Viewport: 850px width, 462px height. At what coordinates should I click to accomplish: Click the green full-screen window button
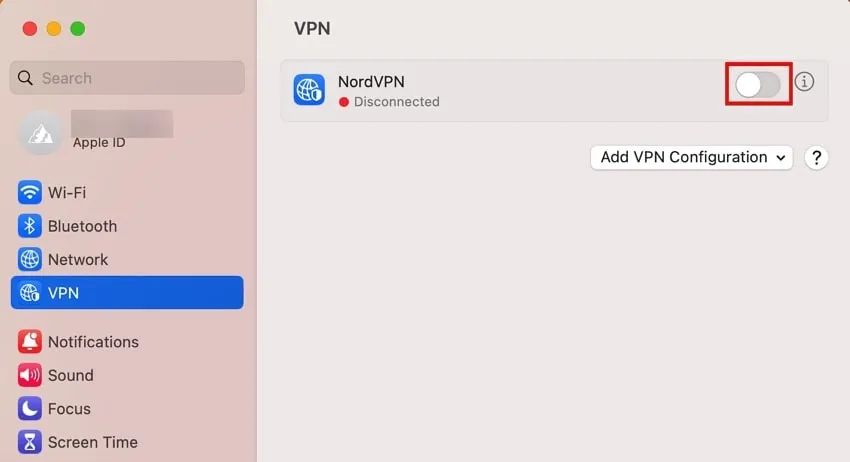[78, 29]
